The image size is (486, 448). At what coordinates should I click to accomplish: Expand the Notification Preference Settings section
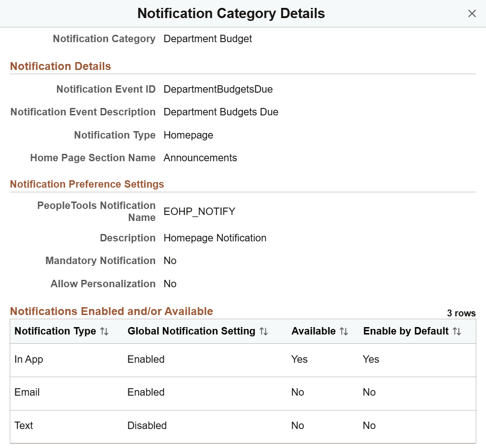[87, 184]
